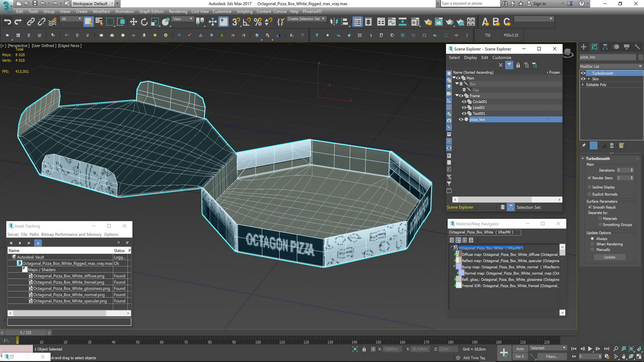Click Add Time Tag in status bar
The width and height of the screenshot is (644, 362).
click(474, 358)
